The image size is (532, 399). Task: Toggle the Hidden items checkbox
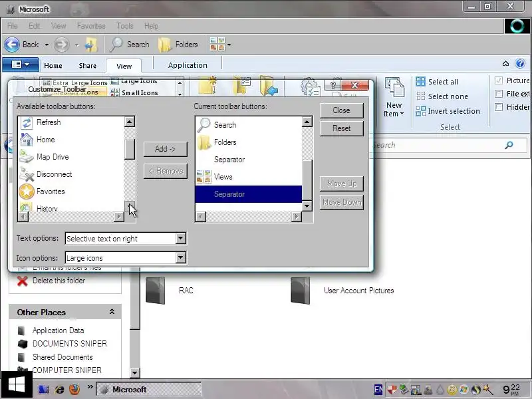tap(498, 107)
